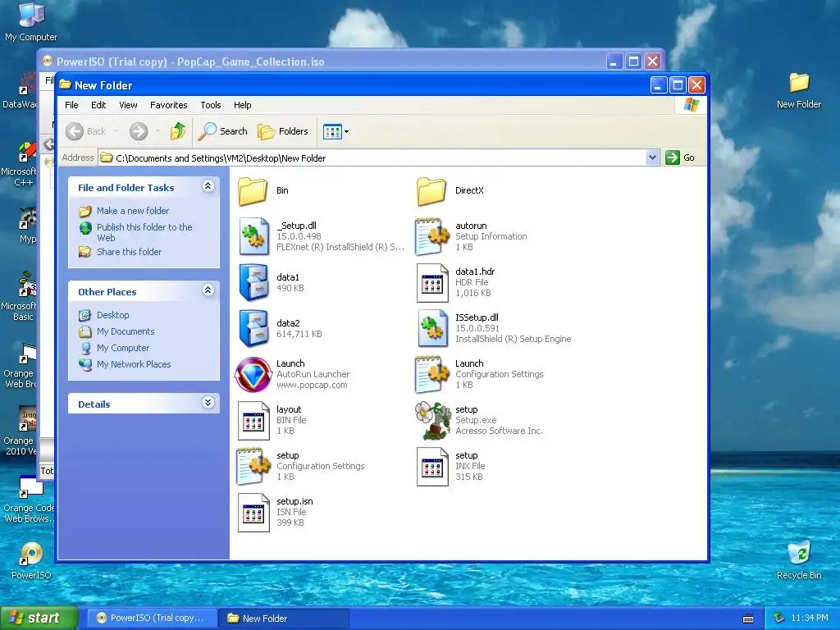This screenshot has width=840, height=630.
Task: Select the setup Configuration Settings file icon
Action: [253, 467]
